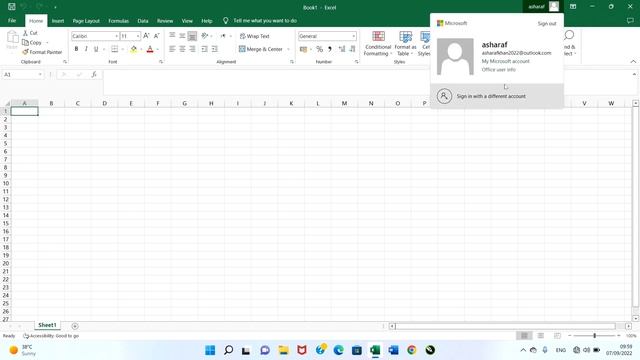Switch to the Review tab

pos(165,21)
